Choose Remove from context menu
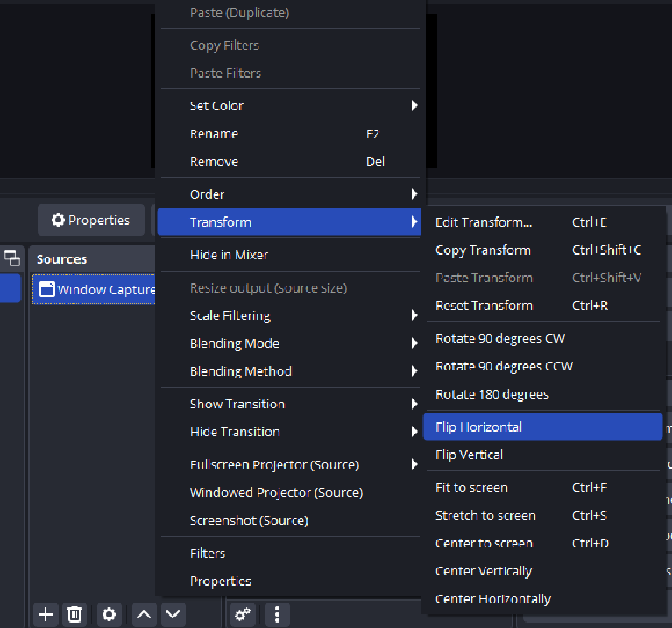This screenshot has height=628, width=672. tap(290, 161)
